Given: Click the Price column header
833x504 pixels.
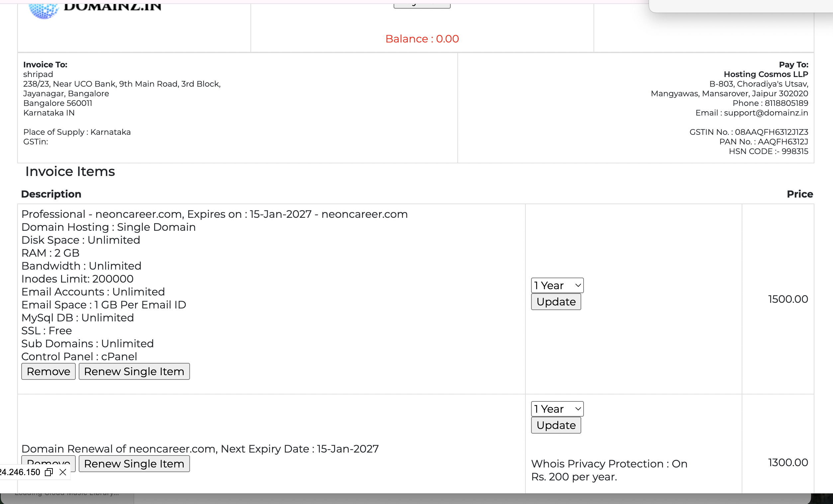Looking at the screenshot, I should coord(799,194).
